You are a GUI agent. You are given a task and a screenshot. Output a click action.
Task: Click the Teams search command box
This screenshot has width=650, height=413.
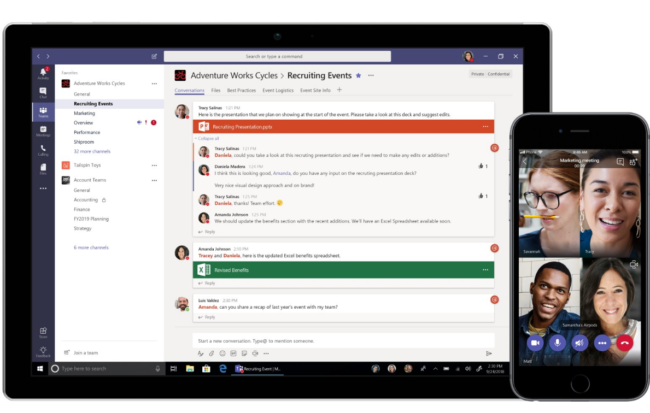point(277,56)
